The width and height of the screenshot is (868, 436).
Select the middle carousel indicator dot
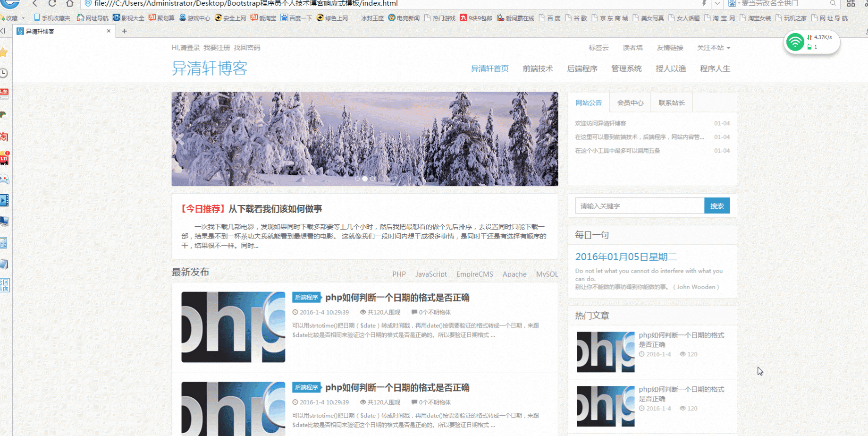click(365, 179)
